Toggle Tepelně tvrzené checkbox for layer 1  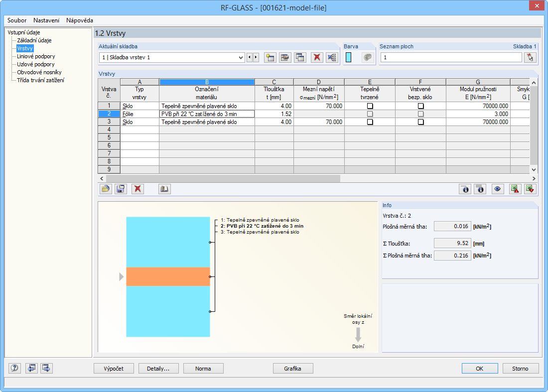[x=370, y=106]
